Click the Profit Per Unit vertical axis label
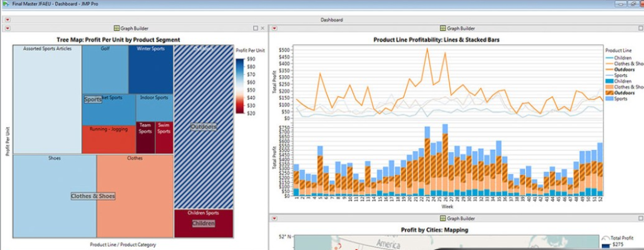This screenshot has height=250, width=644. [x=8, y=141]
